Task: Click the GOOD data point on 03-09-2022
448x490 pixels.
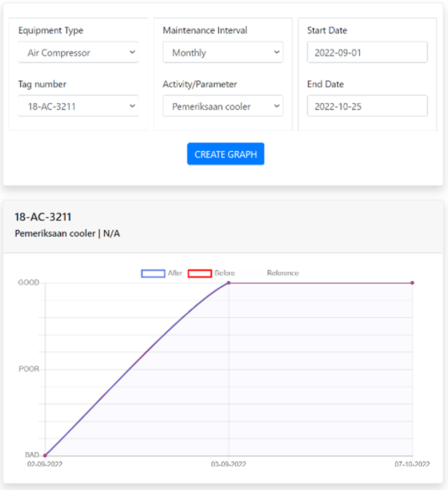Action: click(229, 282)
